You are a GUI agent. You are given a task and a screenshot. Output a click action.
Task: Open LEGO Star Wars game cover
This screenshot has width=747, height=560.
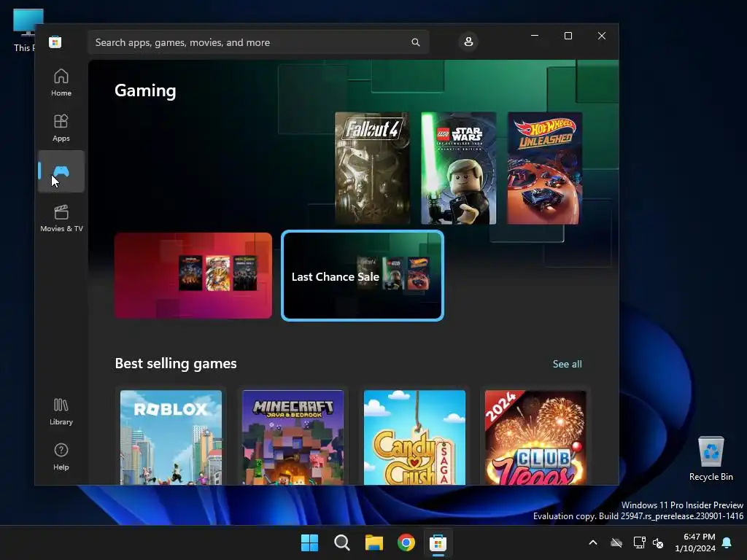click(458, 168)
